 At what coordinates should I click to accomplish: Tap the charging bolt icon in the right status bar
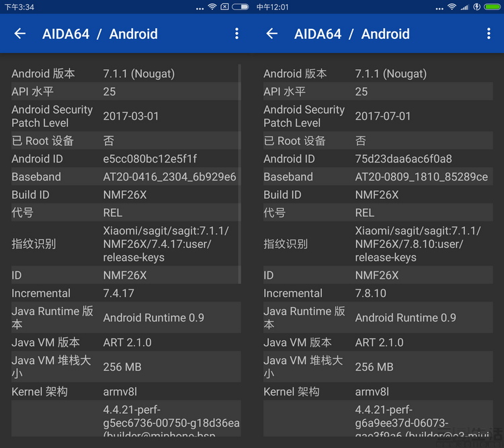476,7
